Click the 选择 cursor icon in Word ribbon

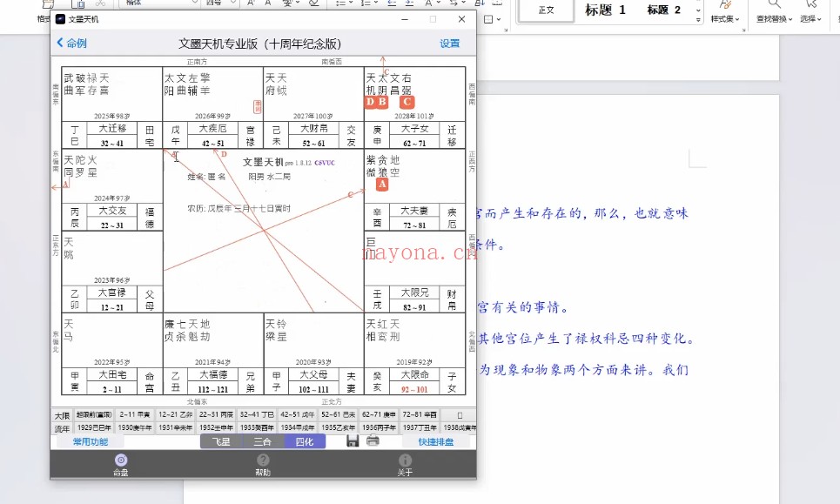click(x=811, y=5)
